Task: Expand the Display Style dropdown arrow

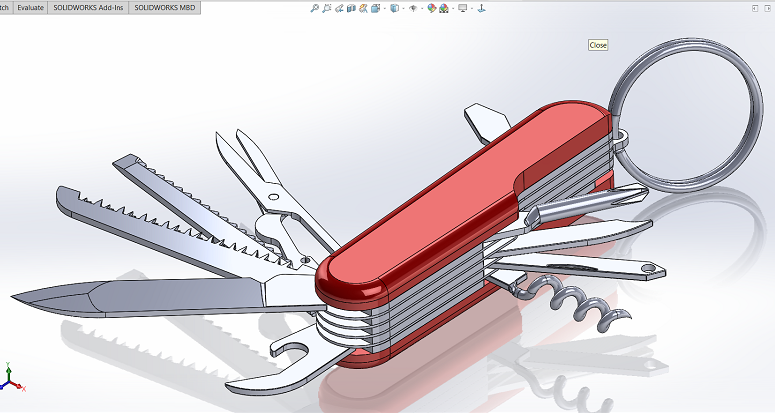Action: click(x=403, y=8)
